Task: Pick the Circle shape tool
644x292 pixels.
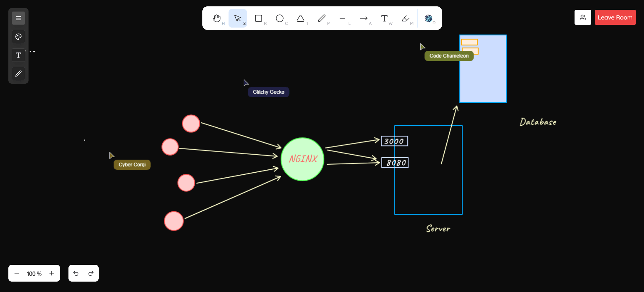Action: 280,18
